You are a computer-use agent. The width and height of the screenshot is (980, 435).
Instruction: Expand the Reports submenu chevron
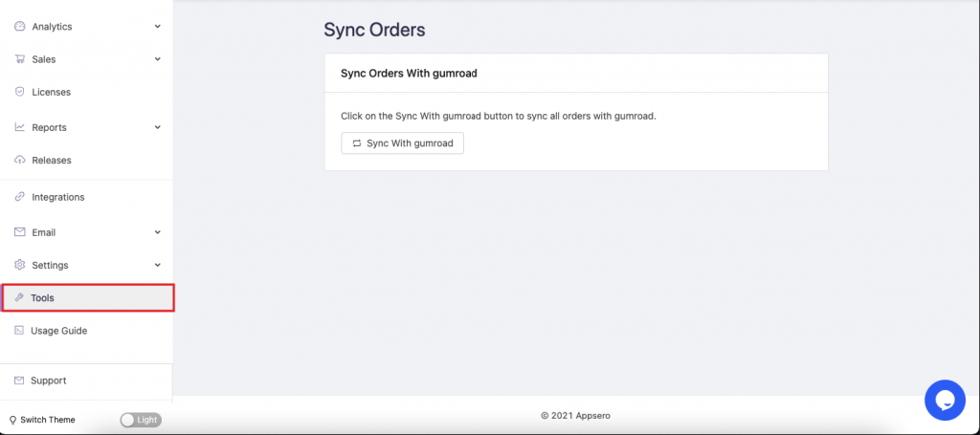[158, 127]
